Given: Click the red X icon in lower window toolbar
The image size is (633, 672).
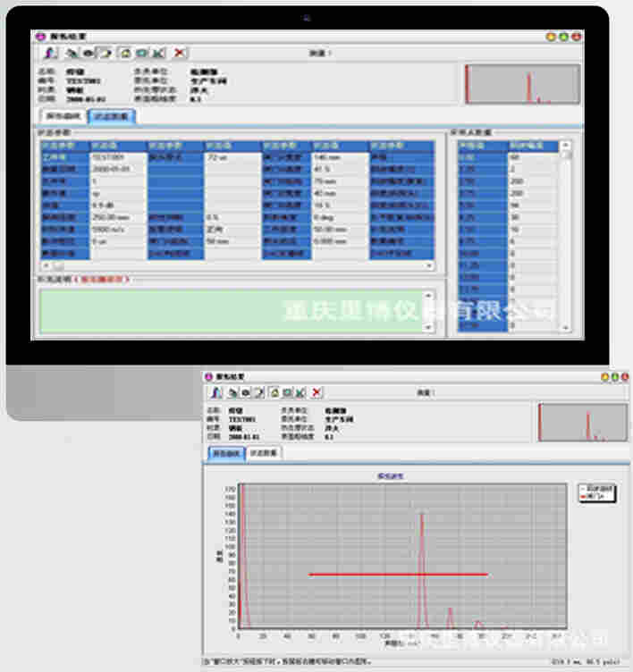Looking at the screenshot, I should [x=317, y=392].
